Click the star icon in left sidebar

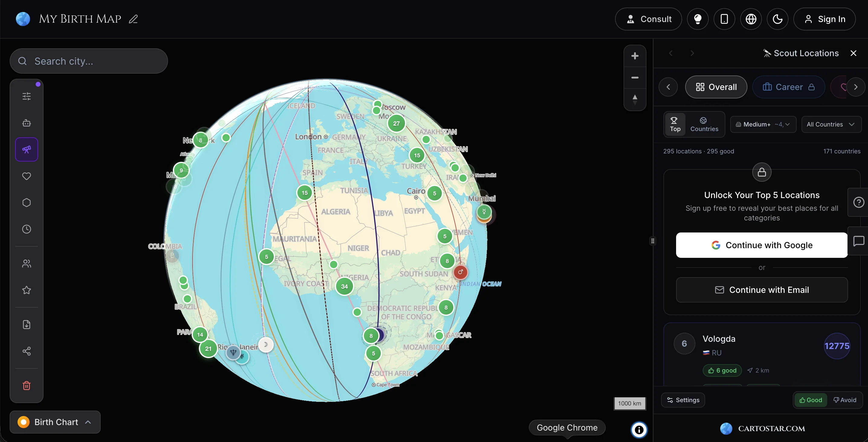pos(27,290)
